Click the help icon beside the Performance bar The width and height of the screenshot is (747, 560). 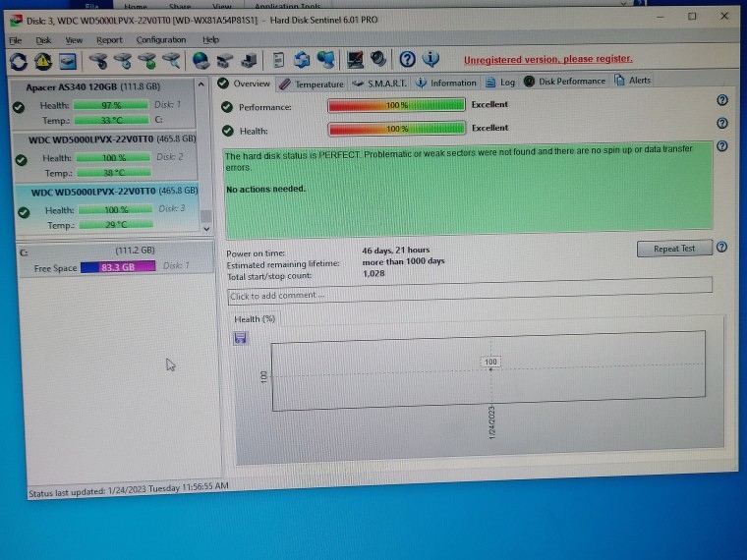pos(722,100)
